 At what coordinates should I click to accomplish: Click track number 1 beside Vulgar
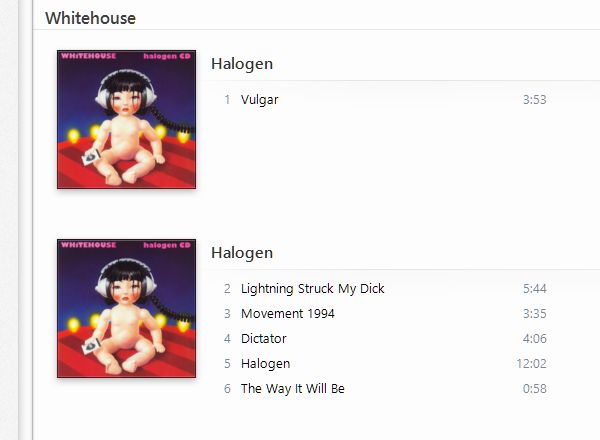(x=227, y=100)
